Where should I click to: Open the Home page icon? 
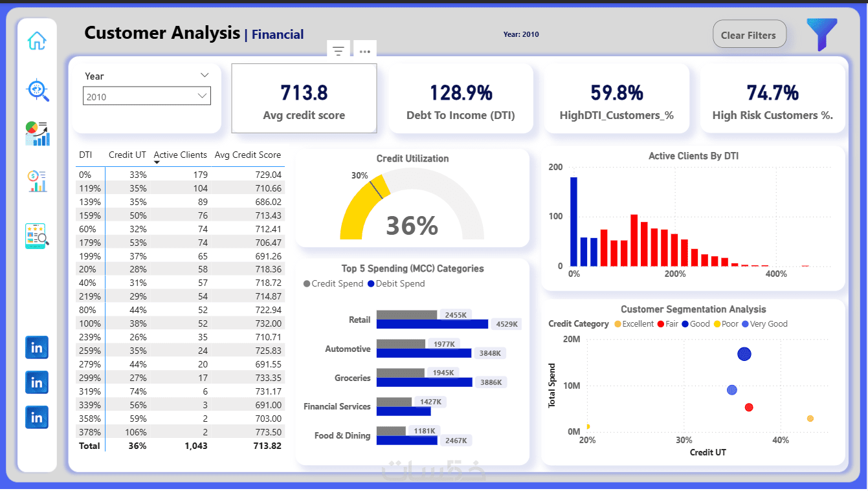point(37,41)
